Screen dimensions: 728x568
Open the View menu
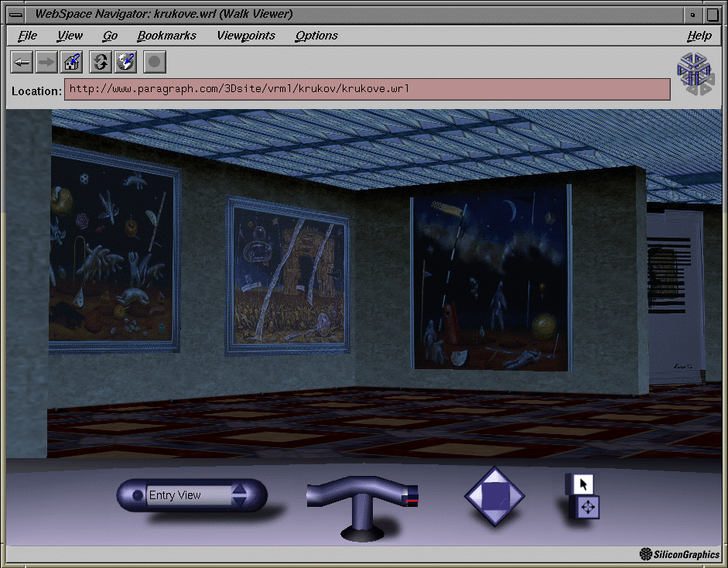tap(70, 36)
